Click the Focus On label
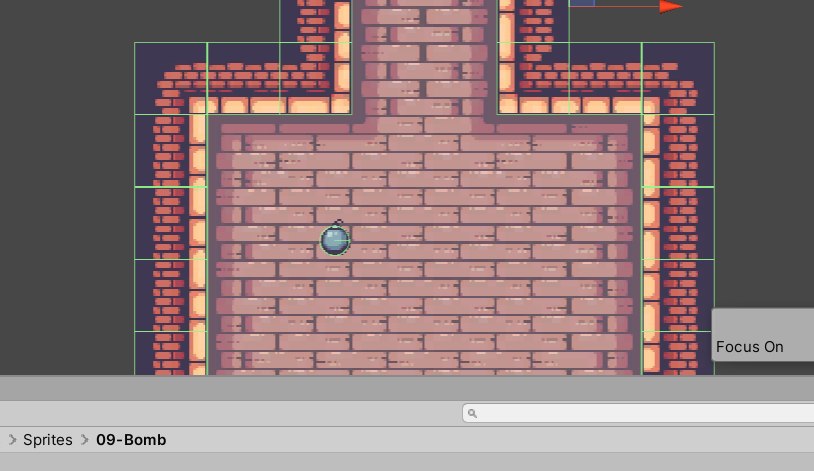Screen dimensions: 814x471 pos(749,347)
